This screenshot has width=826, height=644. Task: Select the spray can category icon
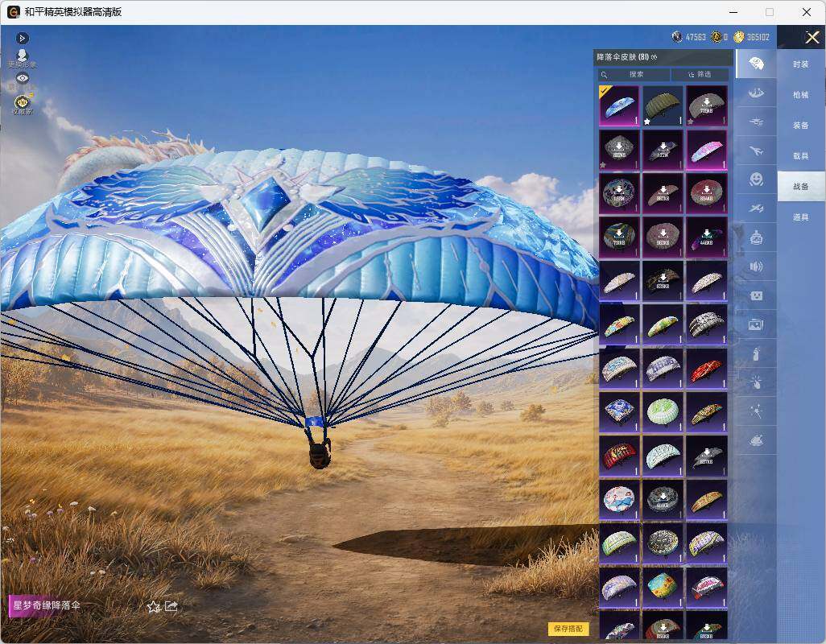pos(756,354)
